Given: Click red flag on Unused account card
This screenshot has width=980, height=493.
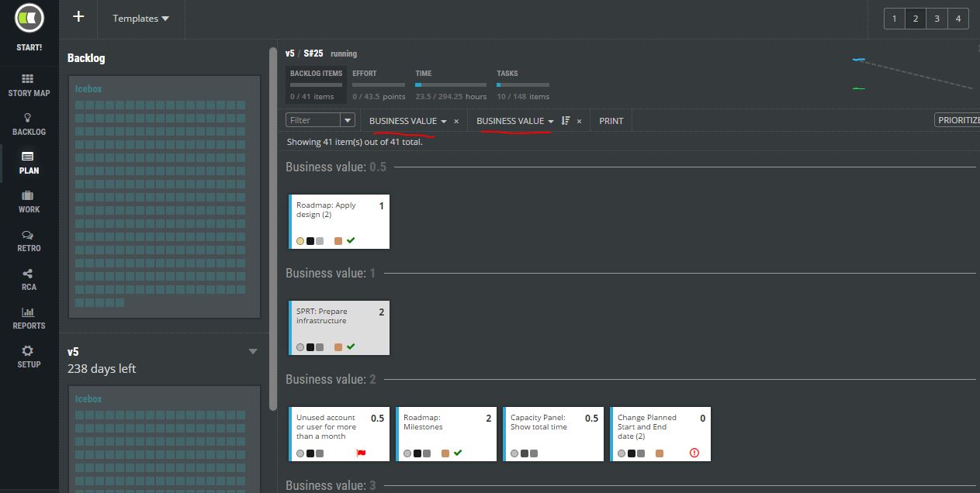Looking at the screenshot, I should click(361, 453).
